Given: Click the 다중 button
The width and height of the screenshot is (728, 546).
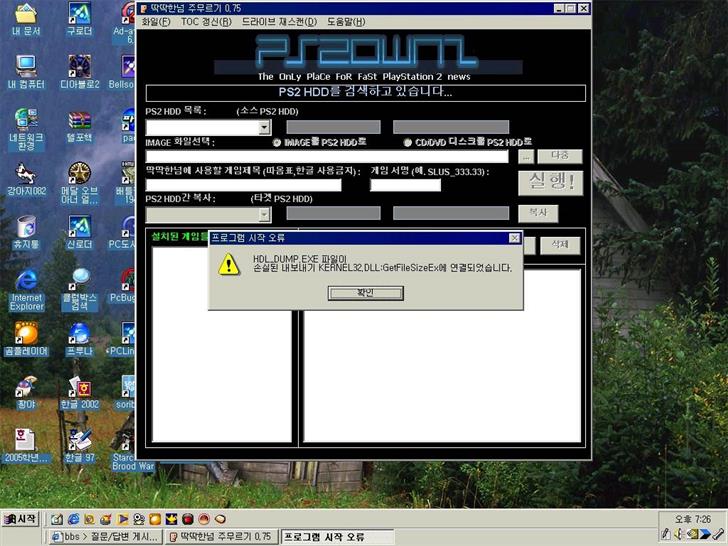Looking at the screenshot, I should point(559,156).
